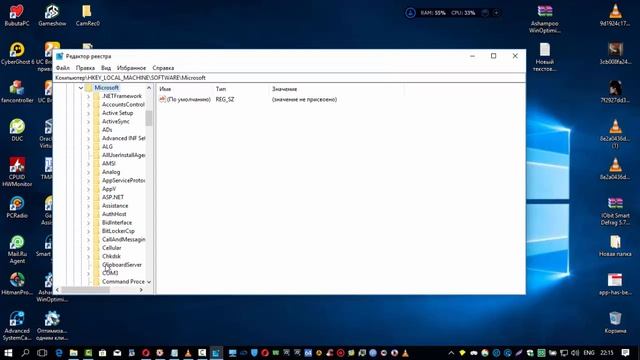The height and width of the screenshot is (360, 640).
Task: Click the tree pane vertical scrollbar thumb
Action: coord(149,118)
